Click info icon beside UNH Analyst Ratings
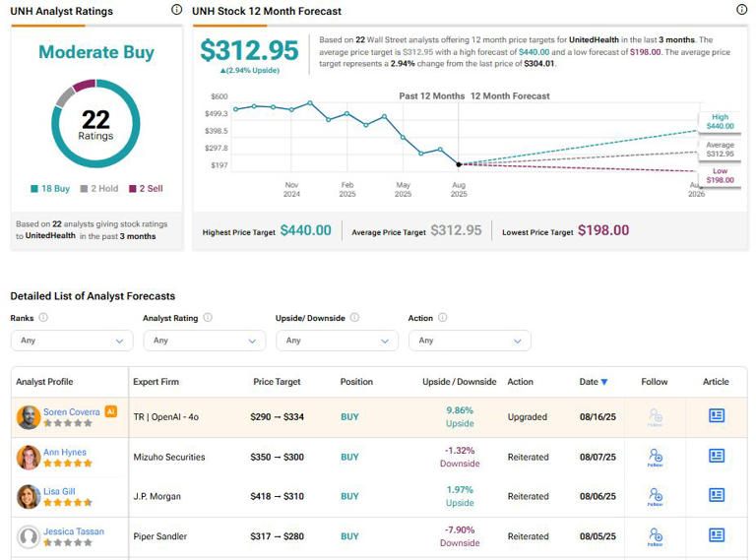The width and height of the screenshot is (756, 560). tap(176, 10)
